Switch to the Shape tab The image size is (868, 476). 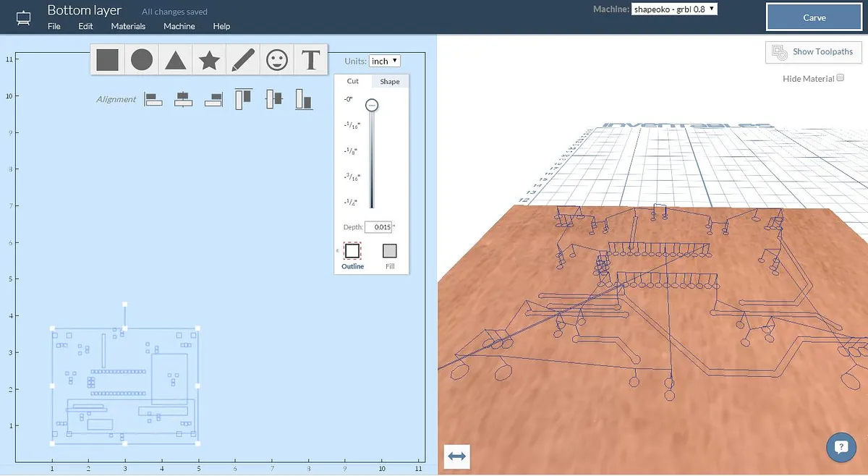(390, 82)
